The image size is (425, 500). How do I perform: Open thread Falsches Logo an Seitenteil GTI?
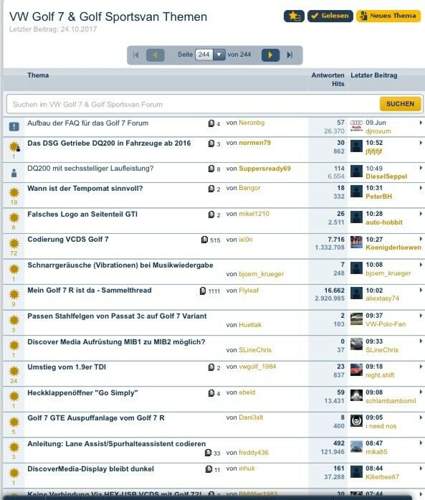point(82,214)
